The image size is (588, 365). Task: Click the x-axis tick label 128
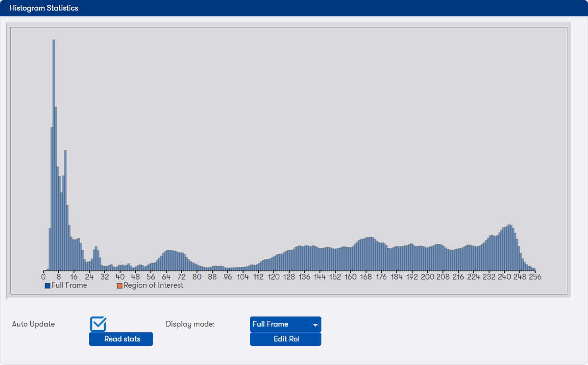(x=289, y=277)
